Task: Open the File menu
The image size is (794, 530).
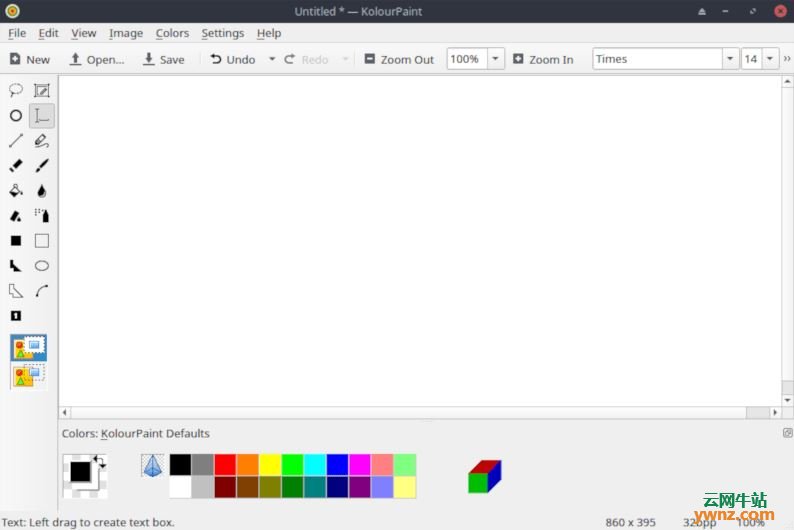Action: click(17, 33)
